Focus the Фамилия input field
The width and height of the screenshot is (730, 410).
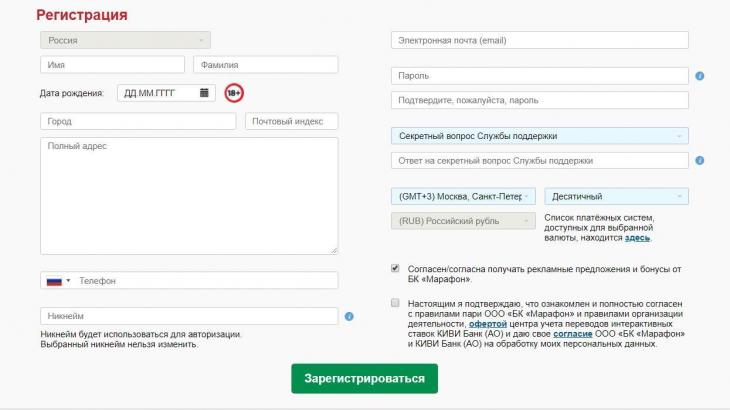pyautogui.click(x=265, y=65)
